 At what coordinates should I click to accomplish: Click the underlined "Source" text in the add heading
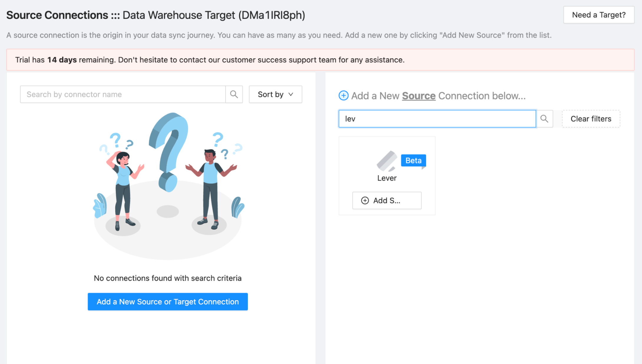[419, 95]
